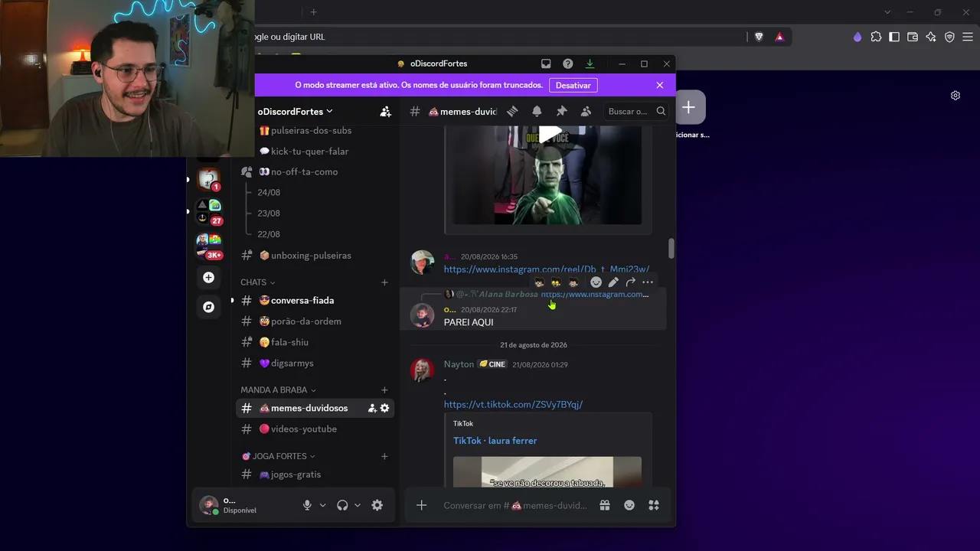The width and height of the screenshot is (980, 551).
Task: Toggle headphone deafen in user panel
Action: 342,505
